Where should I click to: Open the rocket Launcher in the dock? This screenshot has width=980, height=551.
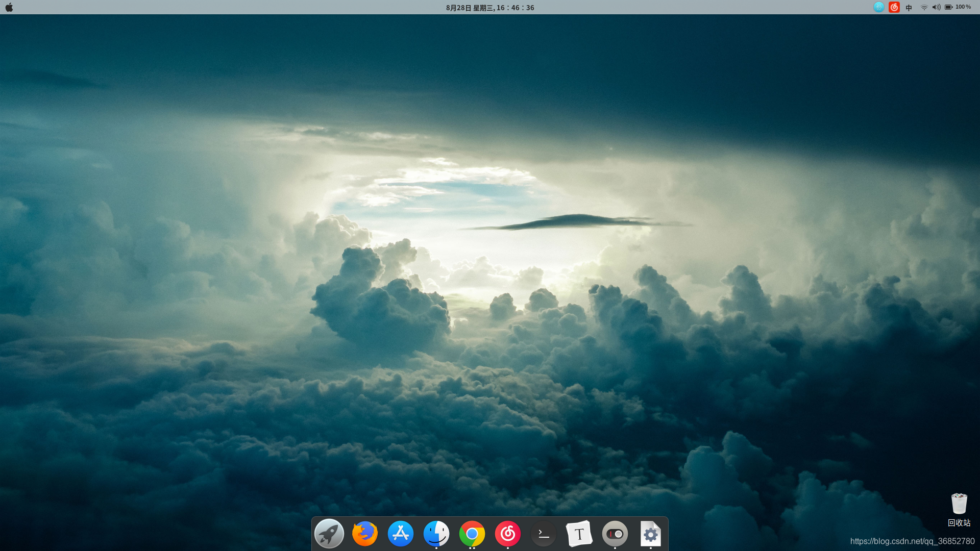(329, 534)
